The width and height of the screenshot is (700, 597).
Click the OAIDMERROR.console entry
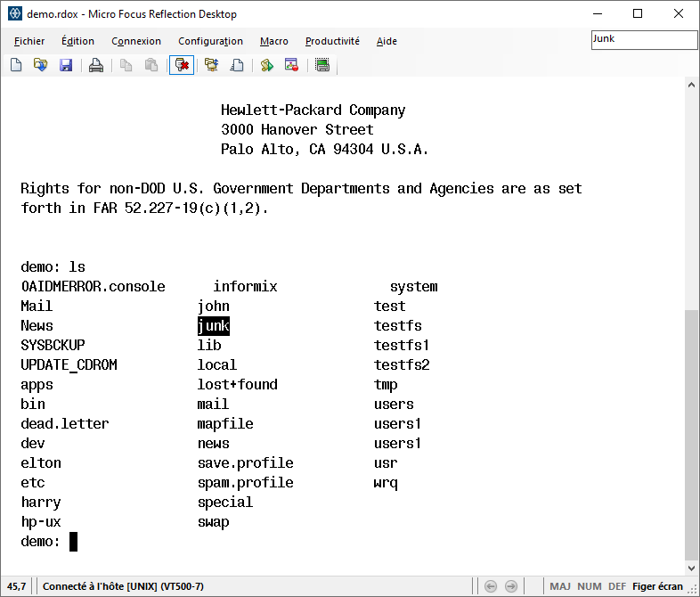pyautogui.click(x=94, y=287)
